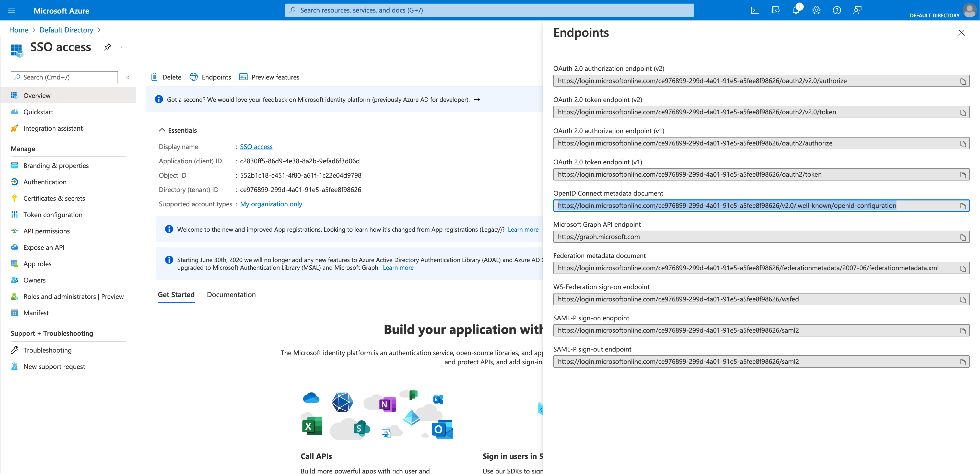
Task: Open portal settings gear
Action: pos(816,10)
